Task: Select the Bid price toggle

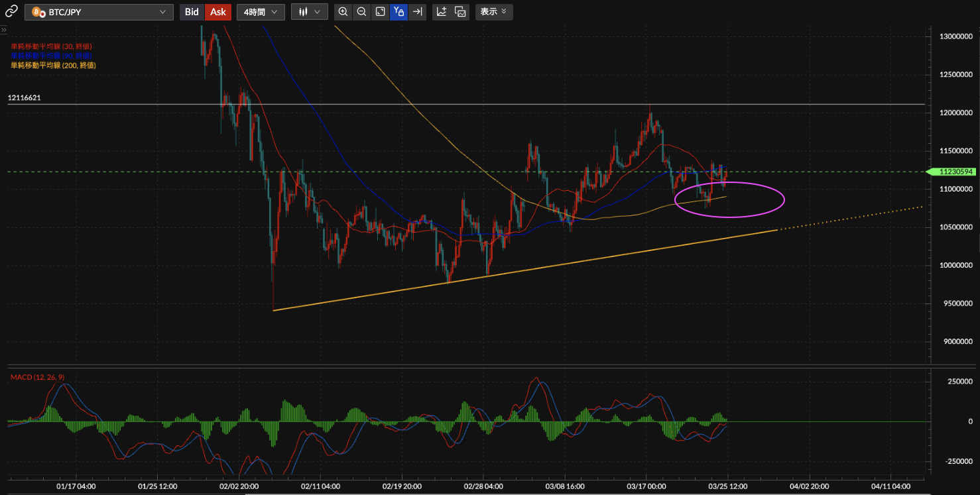Action: pyautogui.click(x=192, y=12)
